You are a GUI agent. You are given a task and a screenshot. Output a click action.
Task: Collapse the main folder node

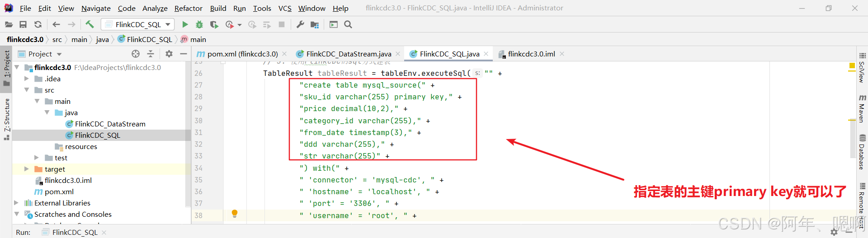37,101
